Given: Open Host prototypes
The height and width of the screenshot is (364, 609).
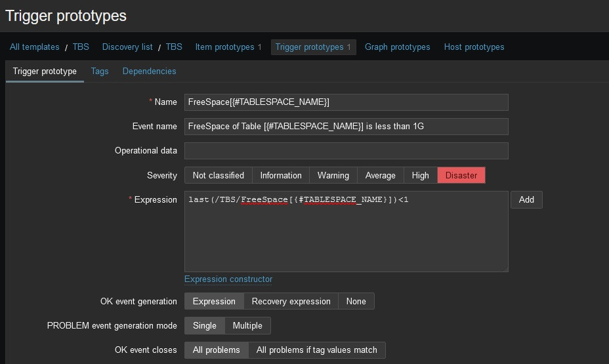Looking at the screenshot, I should pos(474,47).
